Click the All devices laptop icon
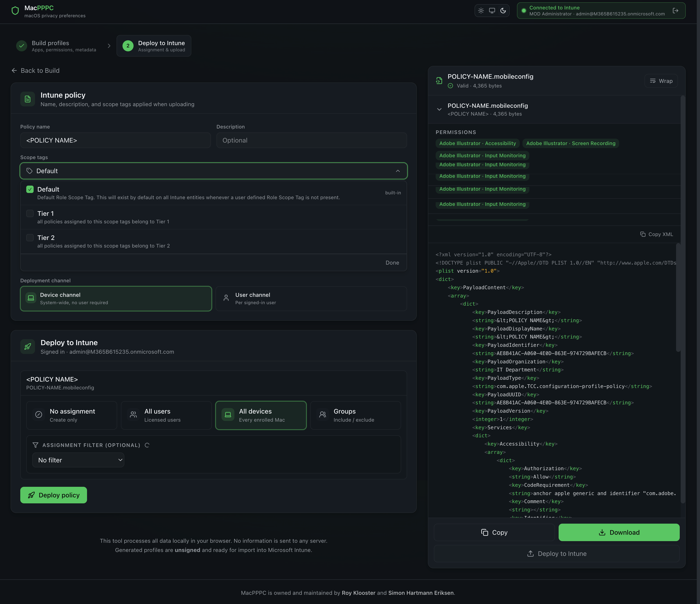The image size is (700, 604). pyautogui.click(x=228, y=414)
